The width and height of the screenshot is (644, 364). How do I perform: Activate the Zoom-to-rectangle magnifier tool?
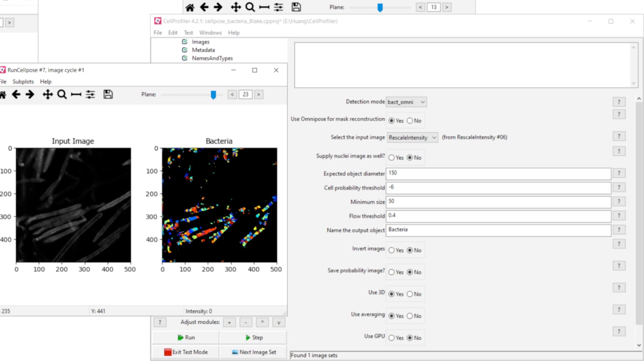pos(62,95)
